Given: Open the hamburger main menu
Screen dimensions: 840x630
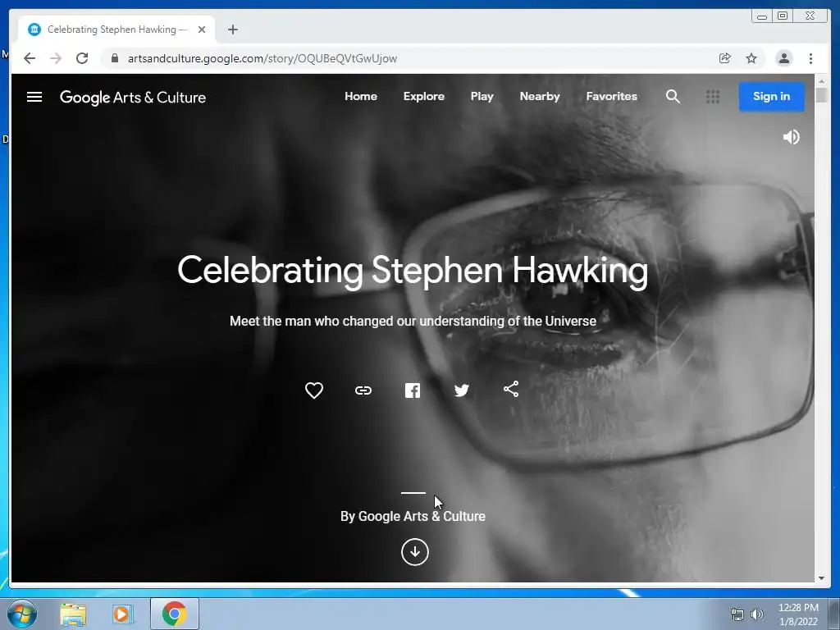Looking at the screenshot, I should 34,97.
